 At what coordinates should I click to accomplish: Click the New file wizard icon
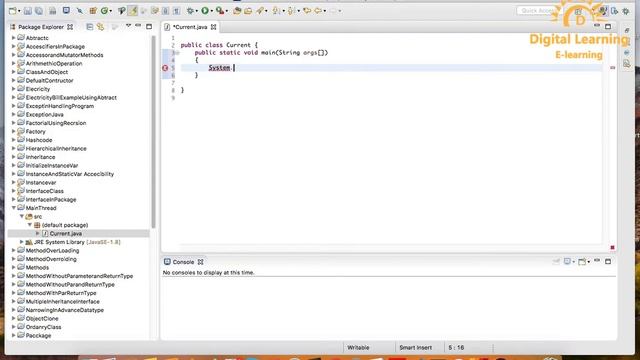(x=13, y=11)
